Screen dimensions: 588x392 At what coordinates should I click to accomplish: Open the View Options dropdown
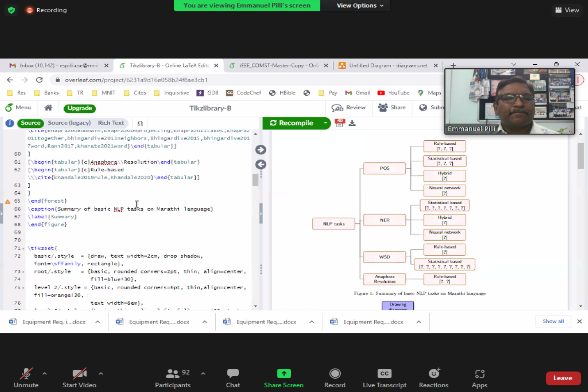click(x=360, y=5)
